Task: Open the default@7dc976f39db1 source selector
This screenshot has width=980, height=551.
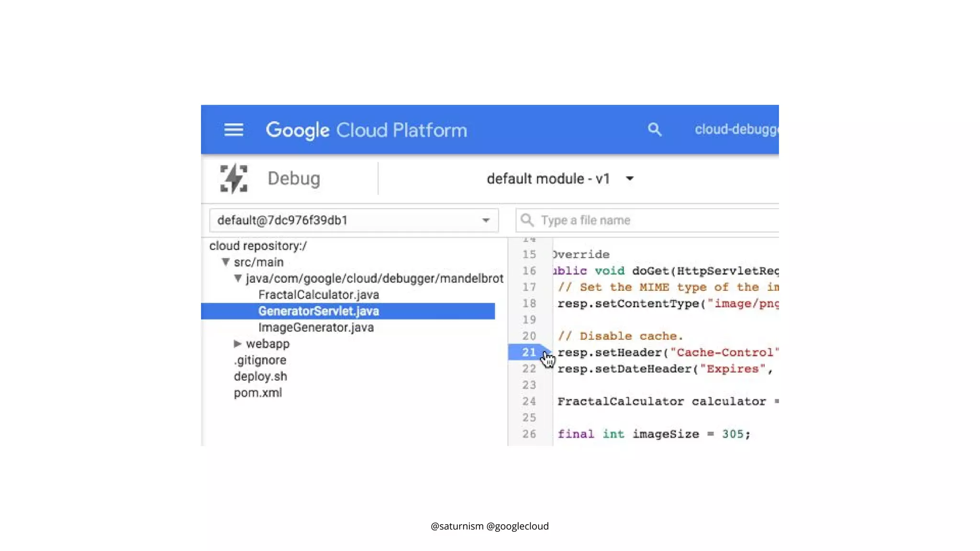Action: point(354,220)
